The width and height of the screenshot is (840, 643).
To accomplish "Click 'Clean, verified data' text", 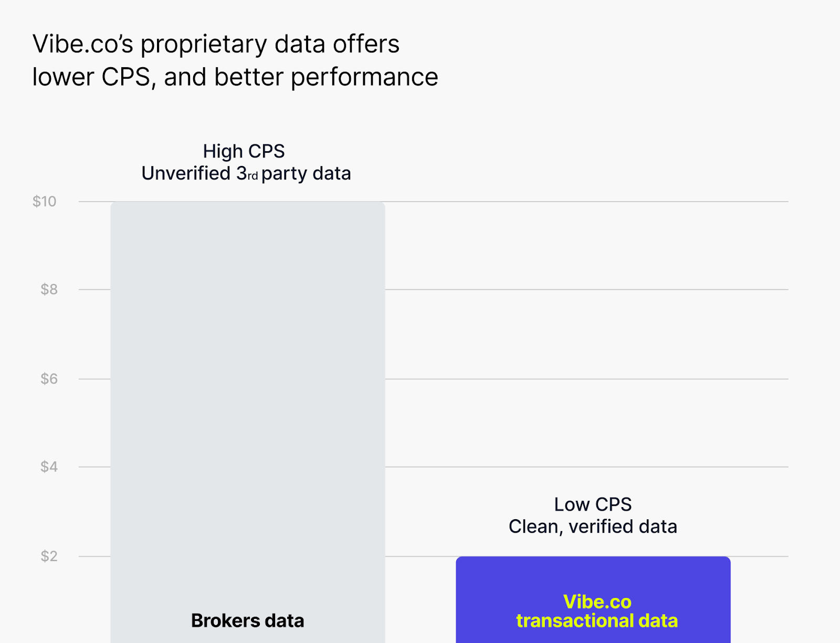I will [x=593, y=526].
